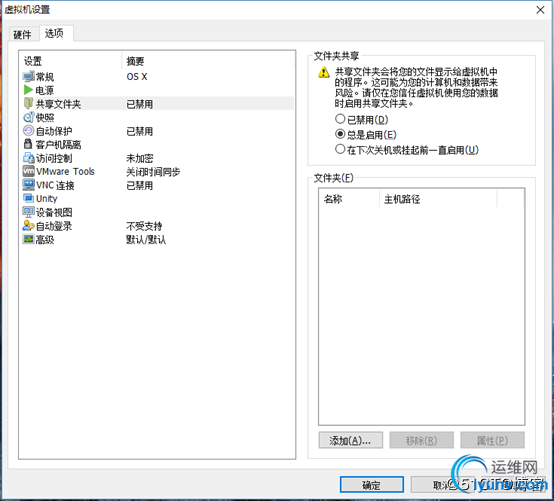Select the 设备视图 row label
The height and width of the screenshot is (501, 554).
(54, 212)
